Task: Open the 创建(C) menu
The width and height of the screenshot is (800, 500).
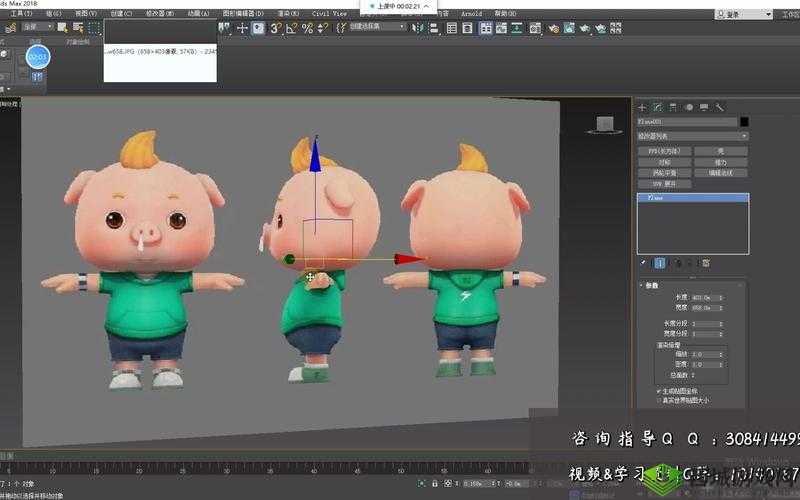Action: (x=121, y=14)
